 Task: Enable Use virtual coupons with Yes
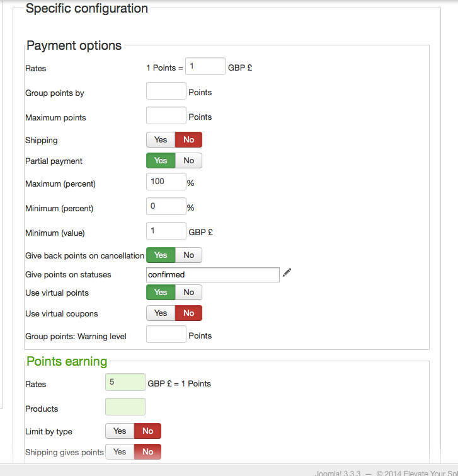tap(161, 313)
